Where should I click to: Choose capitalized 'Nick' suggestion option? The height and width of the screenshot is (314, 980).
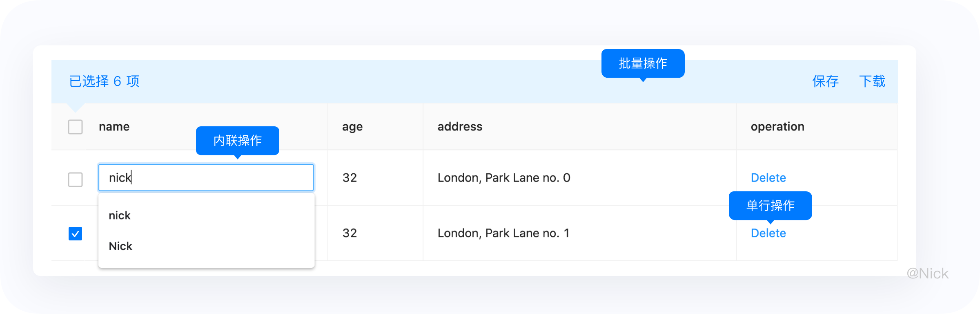(x=120, y=246)
